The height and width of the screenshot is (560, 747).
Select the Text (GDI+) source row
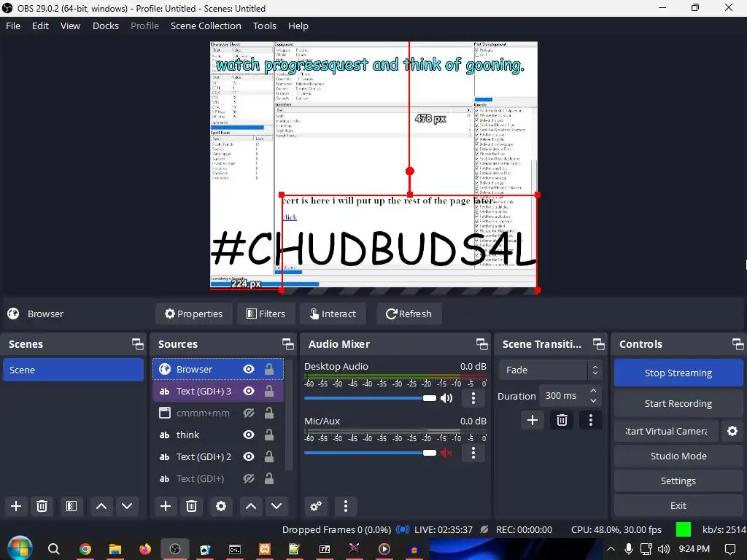[x=217, y=478]
